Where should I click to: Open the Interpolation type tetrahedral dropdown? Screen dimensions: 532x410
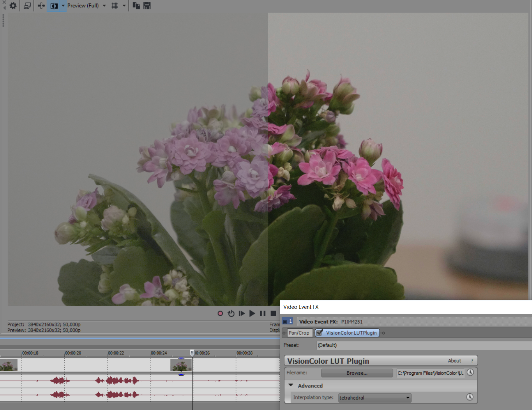(x=375, y=398)
